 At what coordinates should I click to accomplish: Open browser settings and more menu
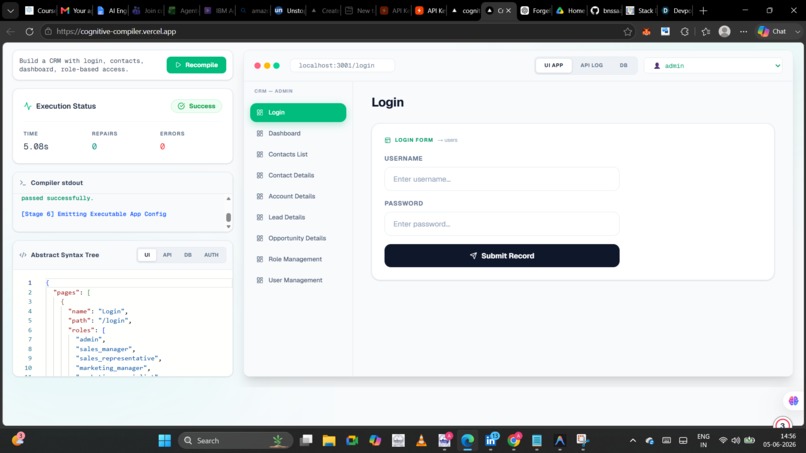point(743,31)
